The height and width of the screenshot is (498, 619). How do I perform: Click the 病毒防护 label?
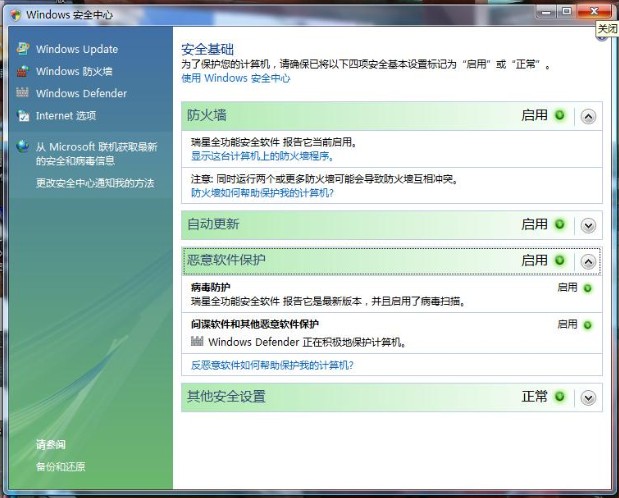pyautogui.click(x=211, y=287)
